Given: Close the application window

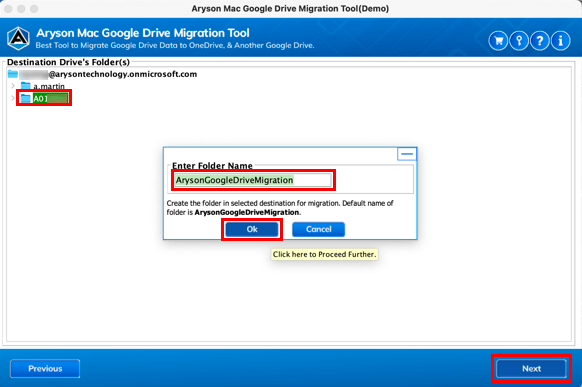Looking at the screenshot, I should tap(8, 9).
